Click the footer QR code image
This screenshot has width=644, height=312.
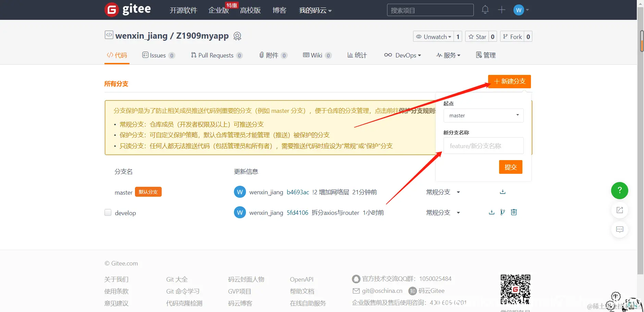coord(516,289)
